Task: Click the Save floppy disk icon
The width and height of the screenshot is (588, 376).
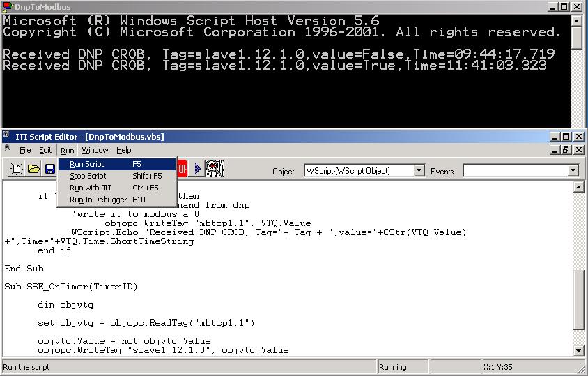Action: tap(50, 169)
